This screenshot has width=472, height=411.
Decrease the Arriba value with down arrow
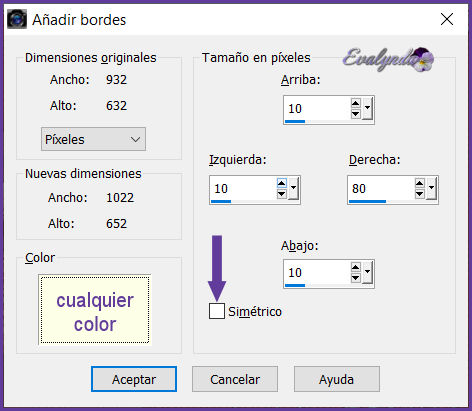(356, 114)
